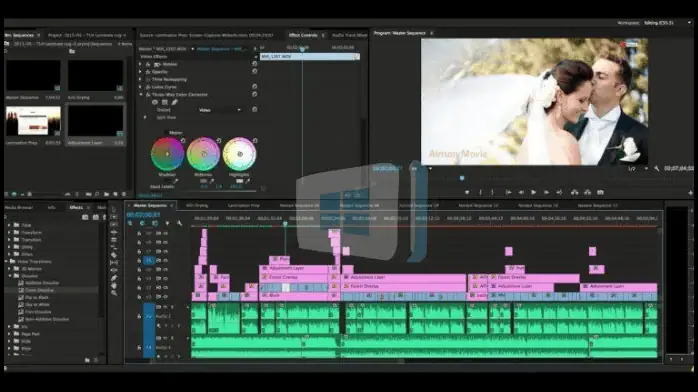Viewport: 698px width, 392px height.
Task: Select the Slide tool
Action: point(114,270)
